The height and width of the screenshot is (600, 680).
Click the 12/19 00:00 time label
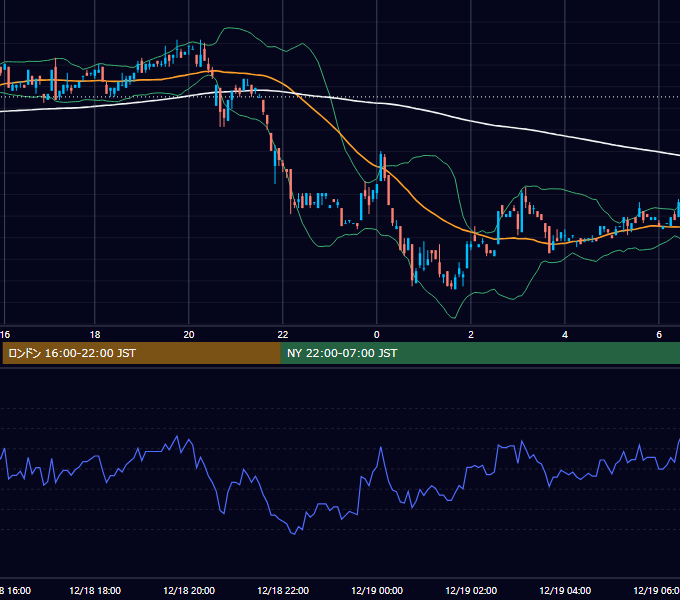[x=377, y=591]
